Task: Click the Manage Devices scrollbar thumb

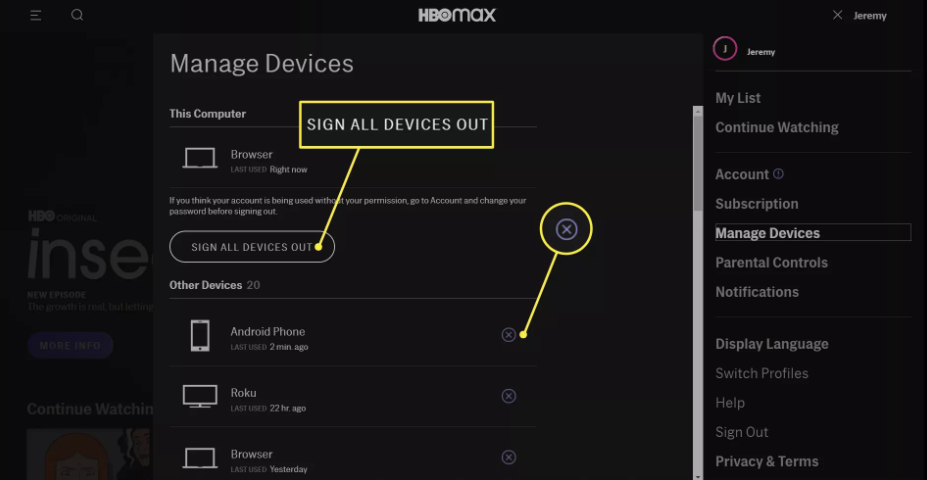Action: pos(698,164)
